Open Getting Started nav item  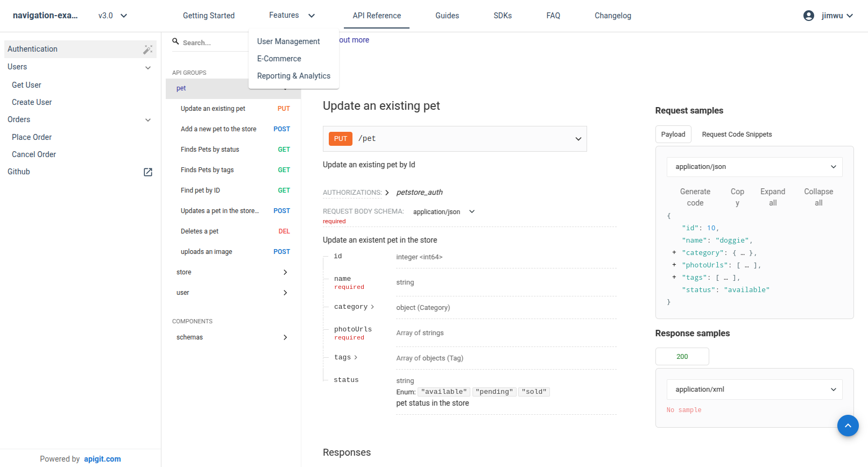[x=209, y=16]
